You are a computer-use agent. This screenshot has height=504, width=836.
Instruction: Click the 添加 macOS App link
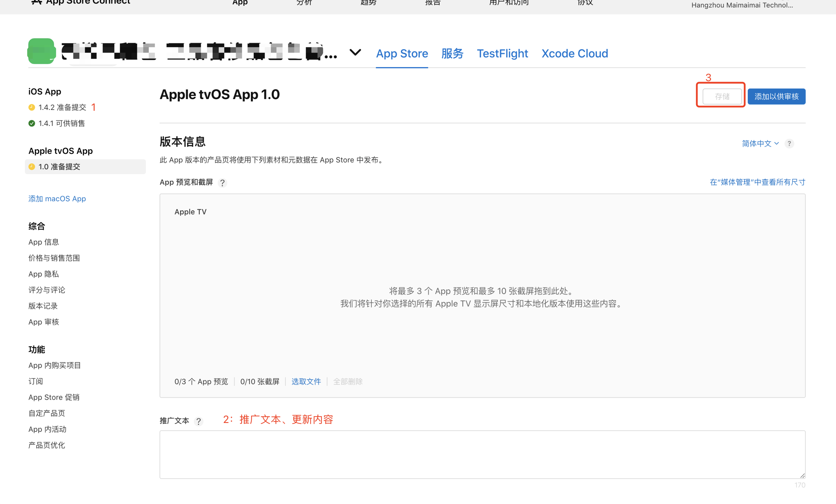point(57,198)
